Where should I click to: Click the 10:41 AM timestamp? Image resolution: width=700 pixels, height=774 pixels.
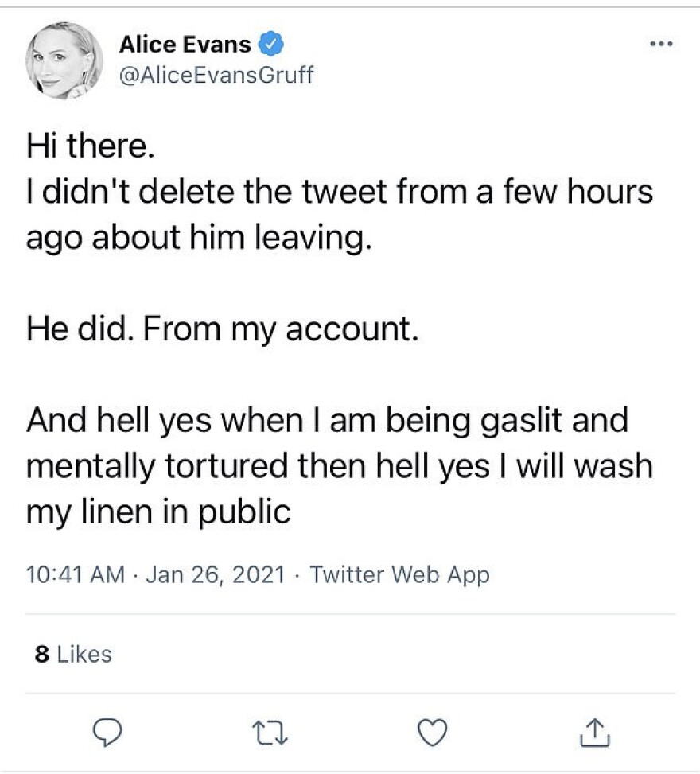pyautogui.click(x=75, y=574)
